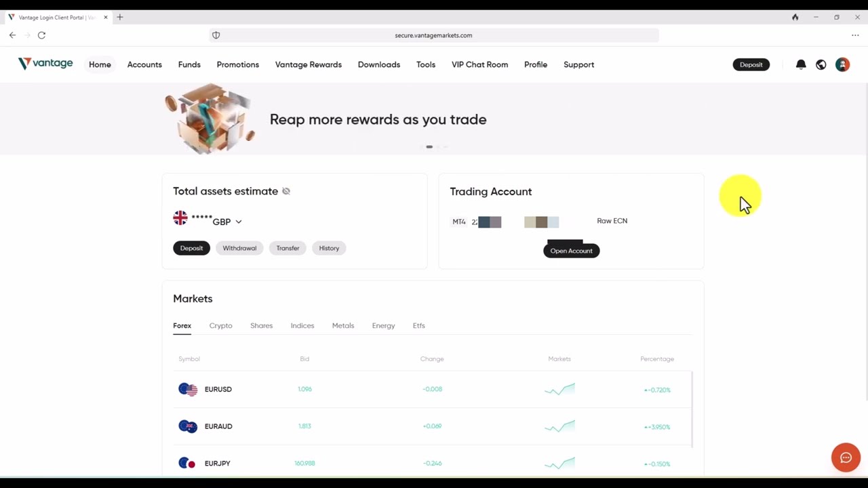The height and width of the screenshot is (488, 868).
Task: Switch to the Shares markets tab
Action: coord(261,326)
